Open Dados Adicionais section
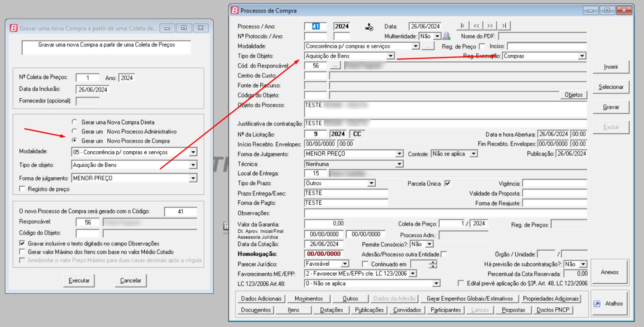The height and width of the screenshot is (327, 644). coord(261,299)
